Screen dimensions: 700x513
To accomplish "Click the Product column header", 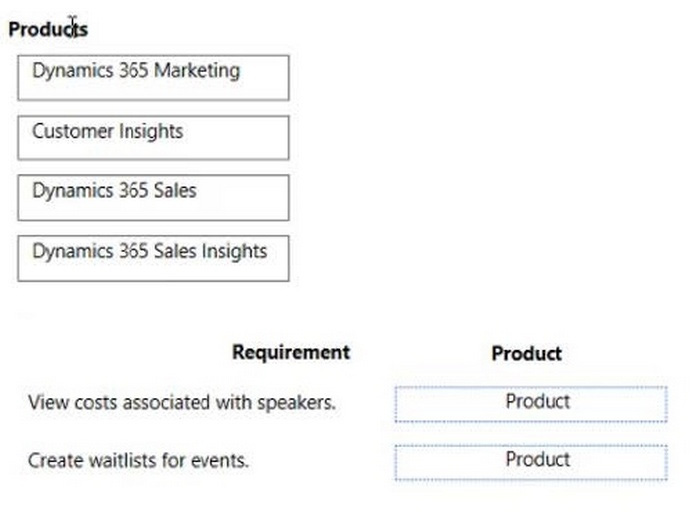I will [x=526, y=353].
